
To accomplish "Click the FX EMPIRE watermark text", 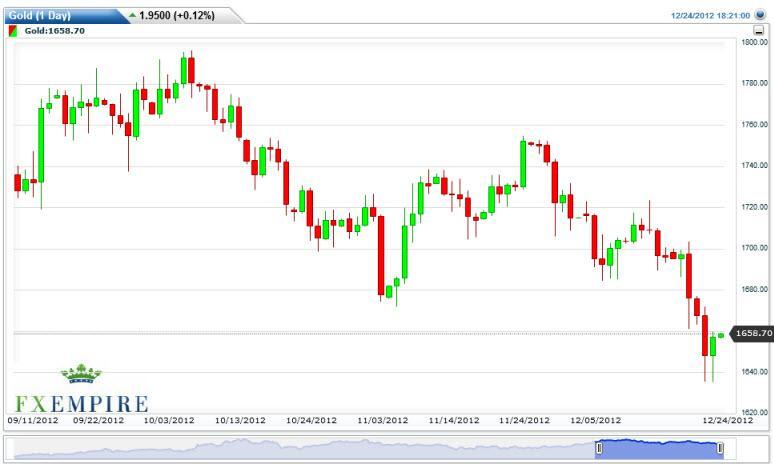I will [81, 404].
